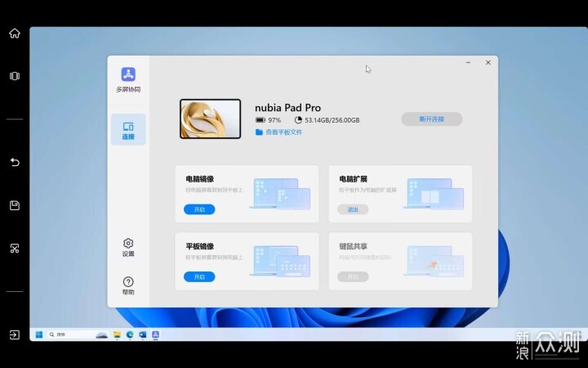Open 设置 settings in app sidebar
This screenshot has width=588, height=368.
[x=128, y=248]
